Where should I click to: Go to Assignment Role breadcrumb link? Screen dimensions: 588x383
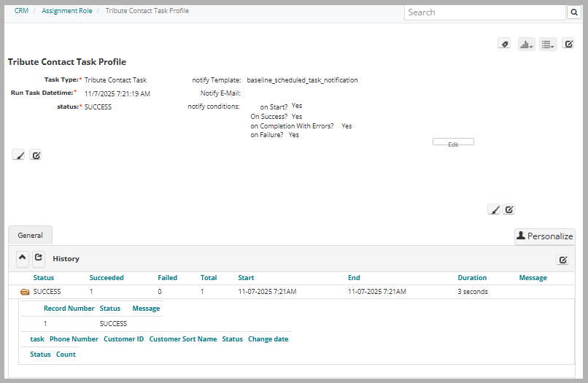tap(66, 11)
